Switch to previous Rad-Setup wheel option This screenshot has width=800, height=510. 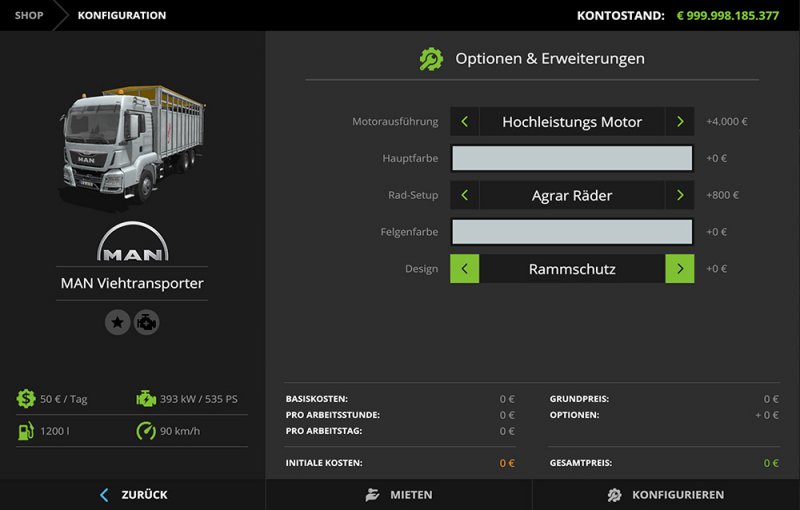pyautogui.click(x=465, y=195)
